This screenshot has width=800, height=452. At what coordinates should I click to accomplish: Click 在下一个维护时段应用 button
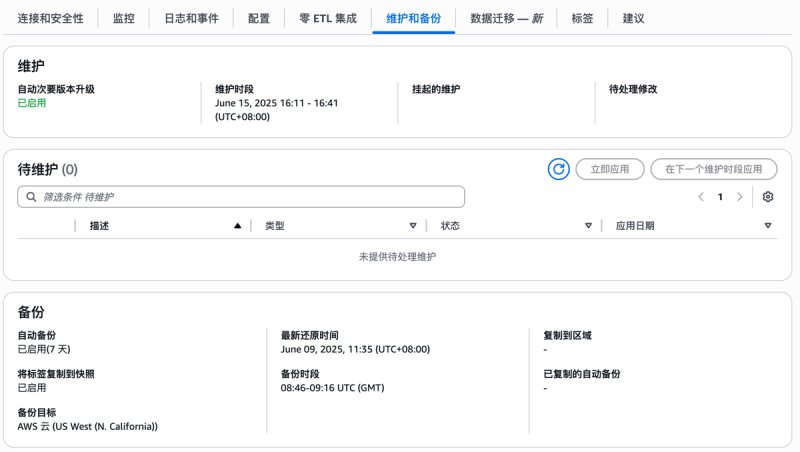pyautogui.click(x=714, y=169)
